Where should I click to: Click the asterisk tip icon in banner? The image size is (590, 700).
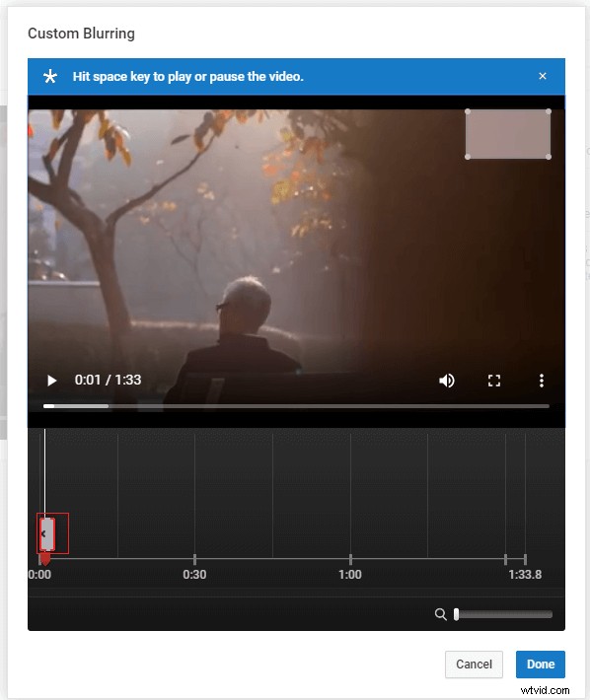[50, 76]
